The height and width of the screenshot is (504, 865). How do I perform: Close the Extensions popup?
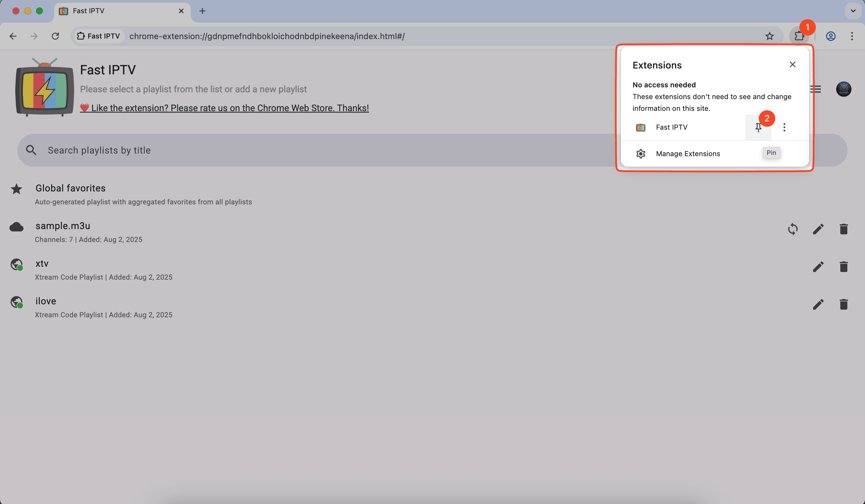tap(792, 64)
